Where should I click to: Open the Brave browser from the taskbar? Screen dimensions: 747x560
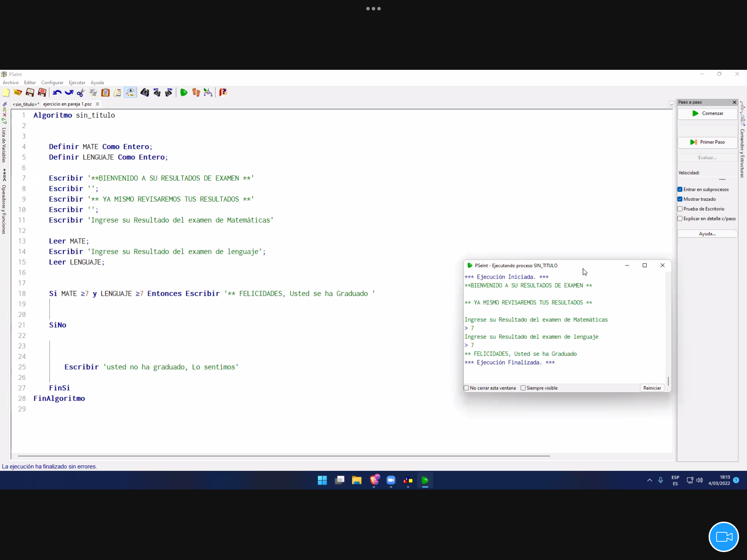tap(374, 480)
